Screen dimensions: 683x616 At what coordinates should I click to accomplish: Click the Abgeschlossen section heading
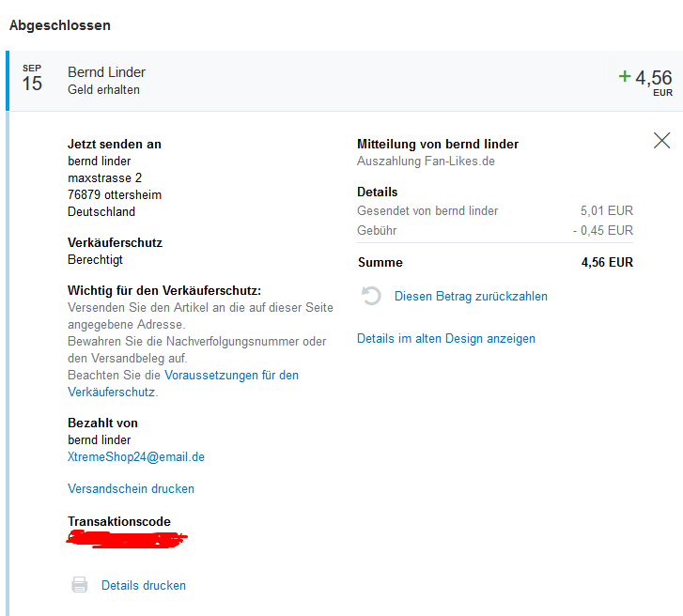(60, 25)
